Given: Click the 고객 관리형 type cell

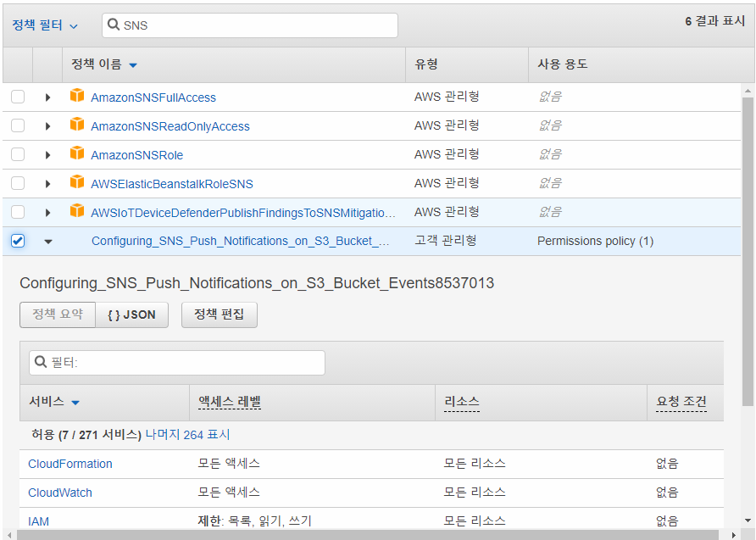Looking at the screenshot, I should coord(446,241).
